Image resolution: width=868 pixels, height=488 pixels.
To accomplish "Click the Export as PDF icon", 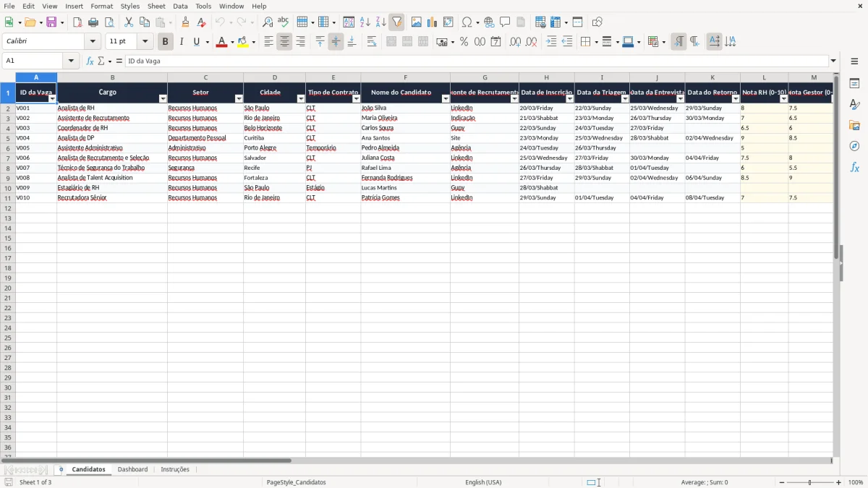I will click(x=77, y=22).
